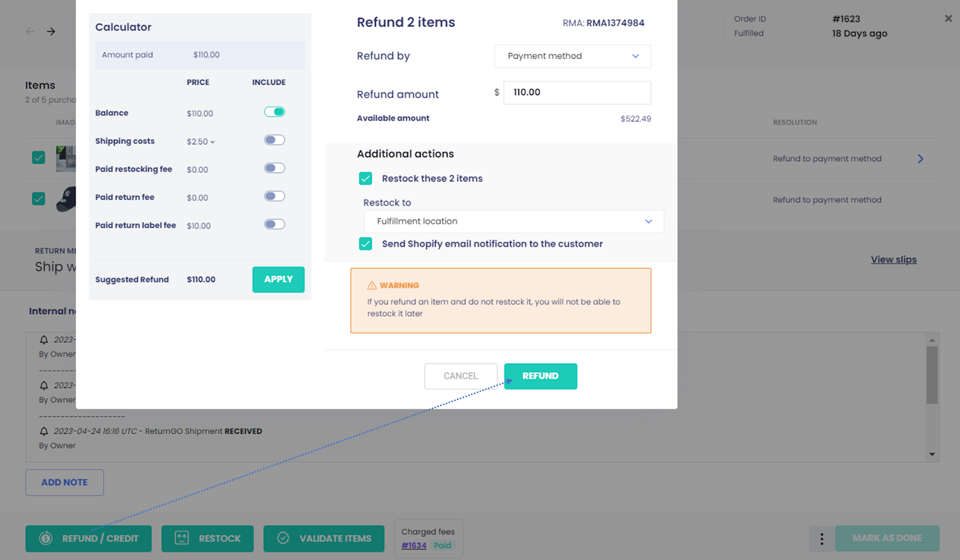Click the forward navigation arrow
Screen dimensions: 960x560
pyautogui.click(x=51, y=32)
